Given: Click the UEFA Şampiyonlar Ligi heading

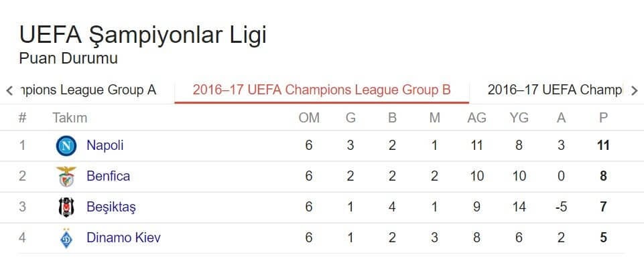Looking at the screenshot, I should (143, 35).
